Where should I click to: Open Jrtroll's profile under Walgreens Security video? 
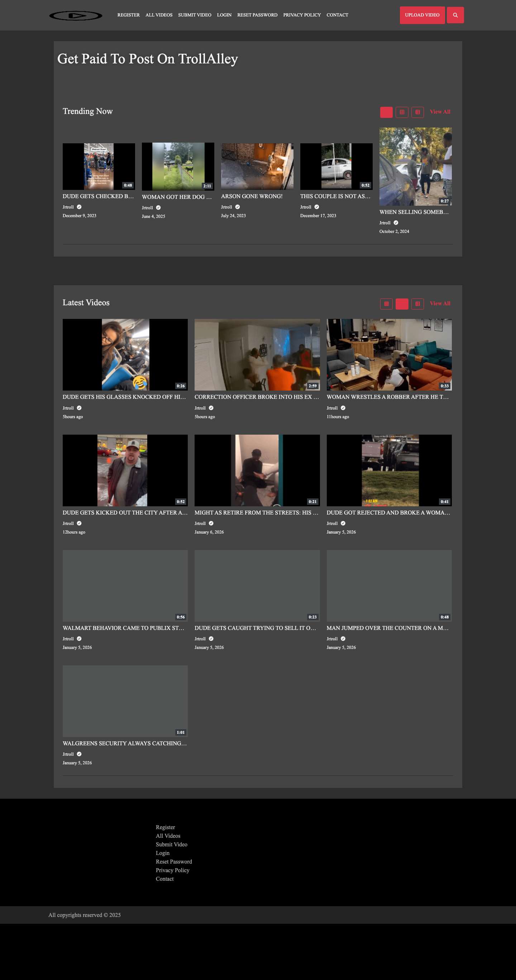[68, 754]
